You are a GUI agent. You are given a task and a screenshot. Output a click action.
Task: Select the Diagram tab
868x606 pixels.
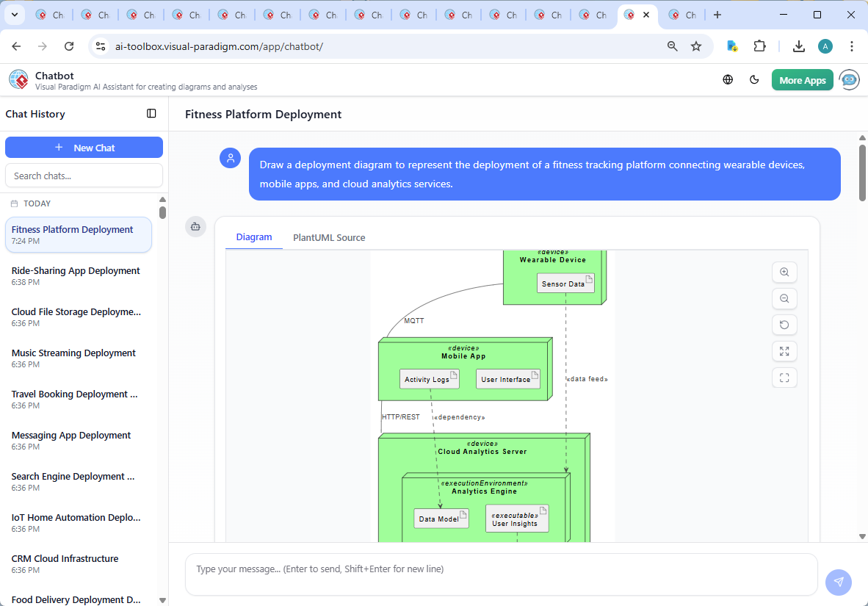[x=254, y=237]
